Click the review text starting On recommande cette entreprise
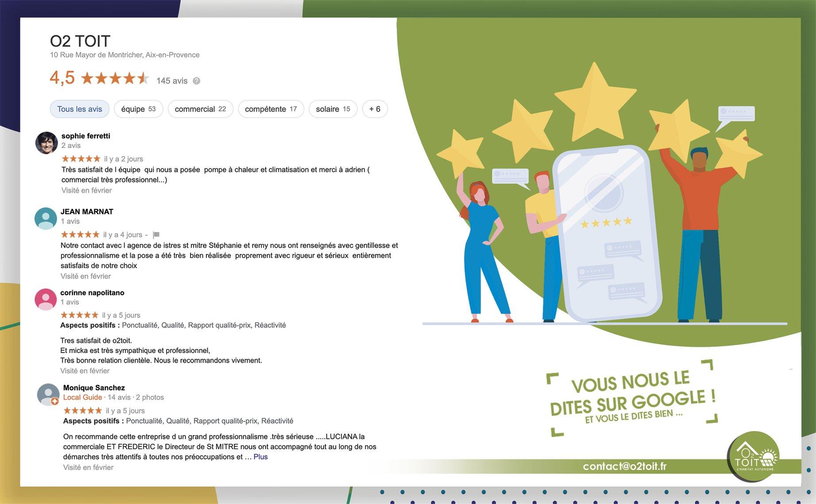Viewport: 816px width, 504px height. click(220, 447)
